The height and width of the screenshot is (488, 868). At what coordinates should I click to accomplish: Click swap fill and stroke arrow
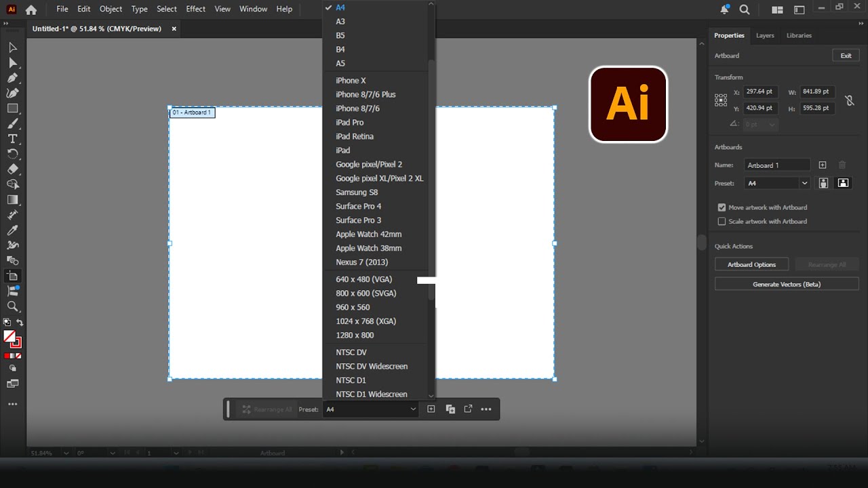coord(20,323)
